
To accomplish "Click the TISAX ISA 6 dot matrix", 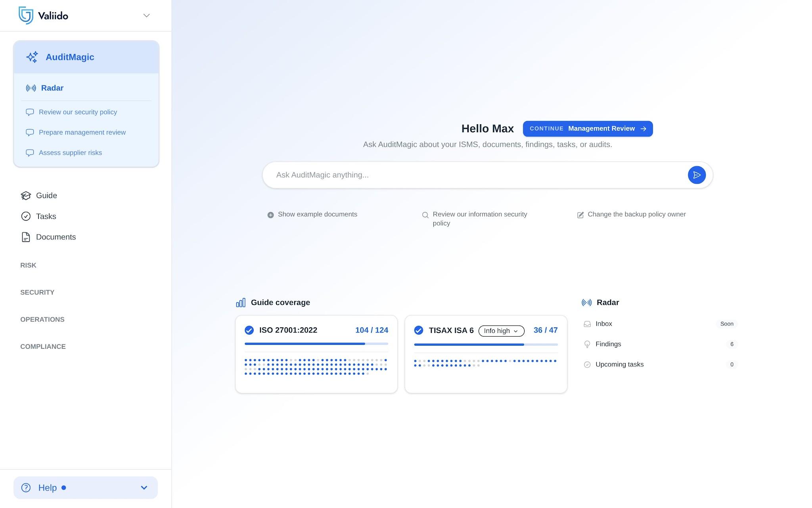I will (485, 363).
